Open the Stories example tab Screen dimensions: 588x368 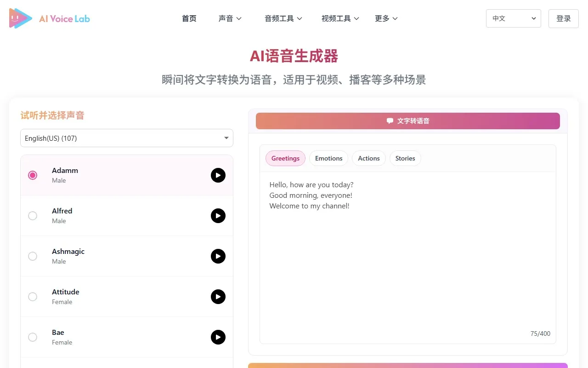405,158
